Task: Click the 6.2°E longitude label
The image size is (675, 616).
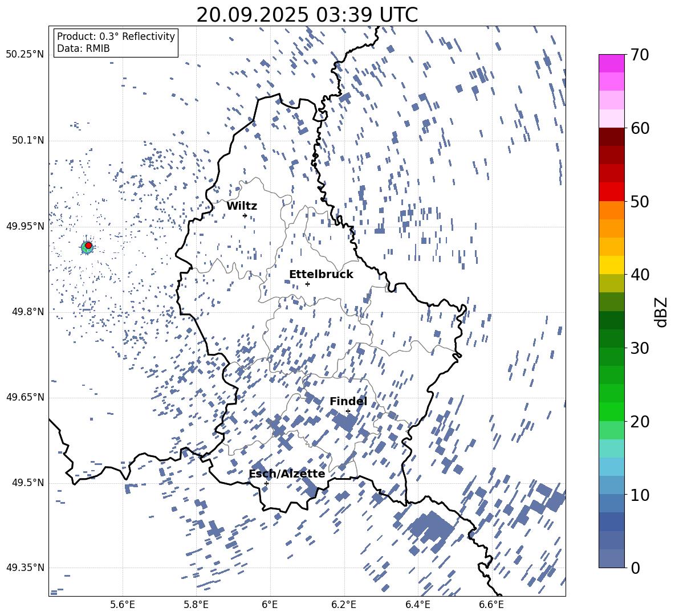Action: click(x=344, y=605)
